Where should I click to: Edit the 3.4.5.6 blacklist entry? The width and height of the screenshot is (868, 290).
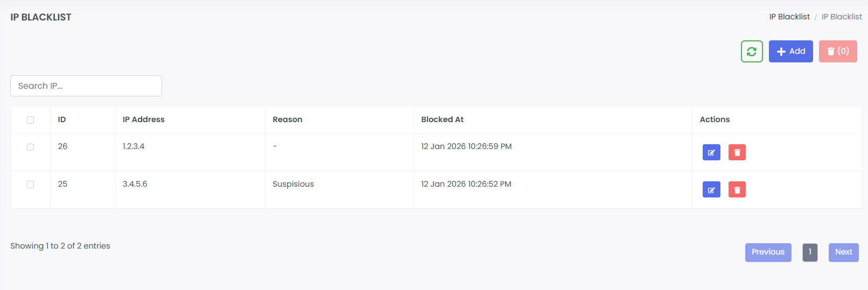pos(711,189)
